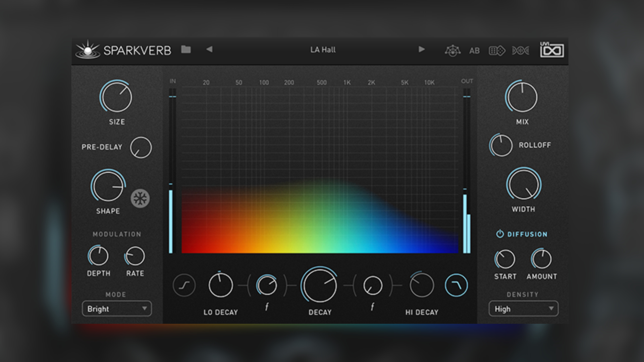Click the LA Hall preset name
Screen dimensions: 644x362
(x=323, y=50)
